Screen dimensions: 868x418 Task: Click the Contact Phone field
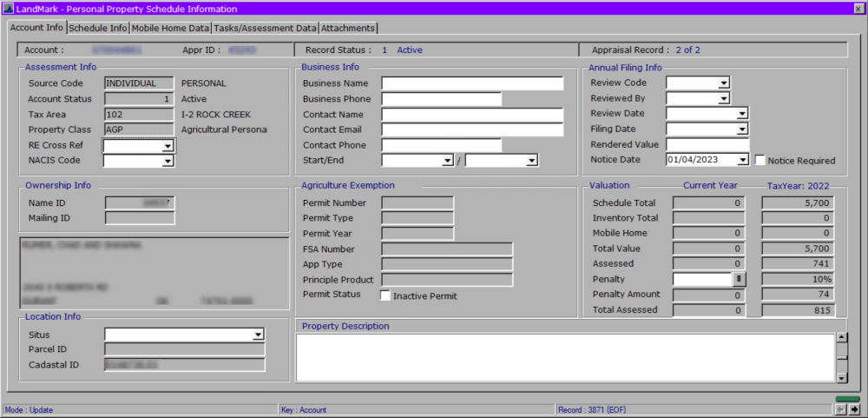[441, 145]
